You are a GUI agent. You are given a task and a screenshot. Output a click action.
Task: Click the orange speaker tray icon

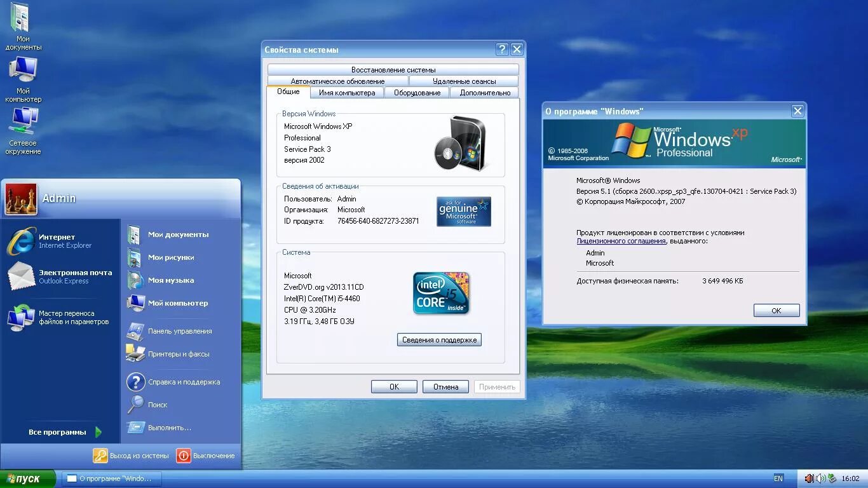[x=809, y=478]
